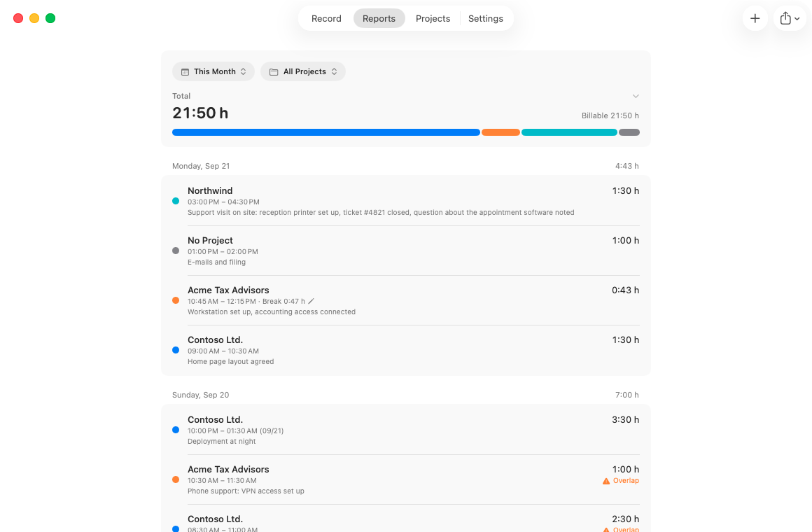The width and height of the screenshot is (812, 532).
Task: Open the All Projects filter dropdown
Action: 303,71
